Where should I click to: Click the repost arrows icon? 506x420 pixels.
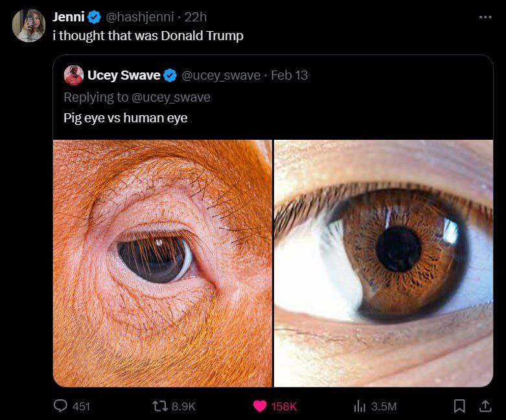coord(159,406)
